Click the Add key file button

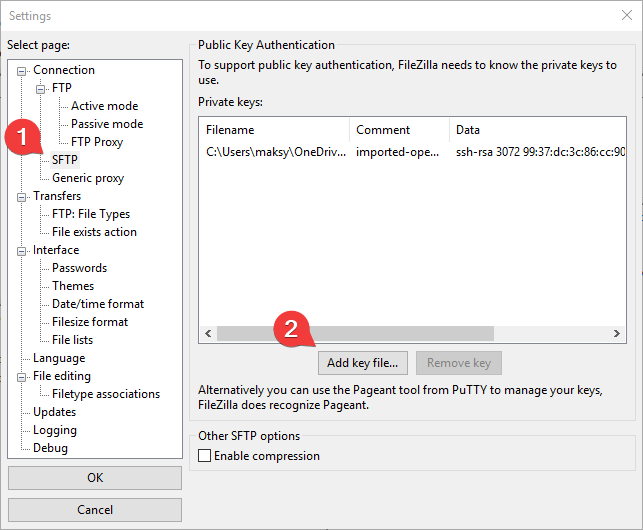click(x=363, y=362)
